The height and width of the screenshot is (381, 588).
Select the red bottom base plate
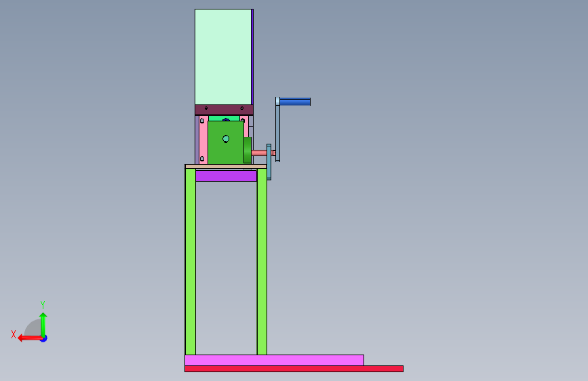point(294,369)
